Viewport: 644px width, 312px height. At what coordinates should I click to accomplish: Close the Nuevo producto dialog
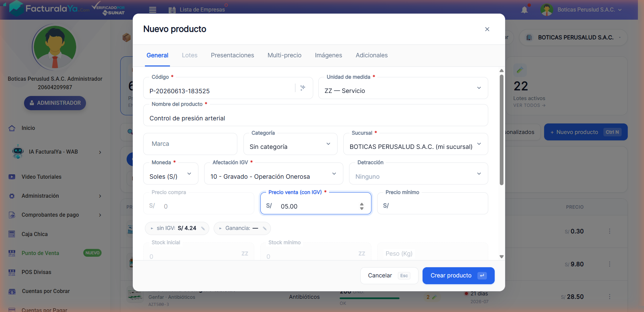coord(487,29)
